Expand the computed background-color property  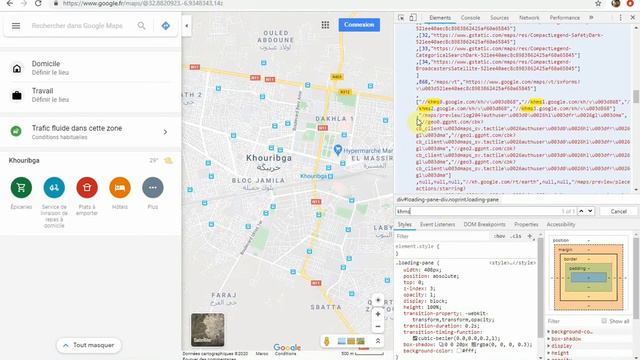point(549,332)
